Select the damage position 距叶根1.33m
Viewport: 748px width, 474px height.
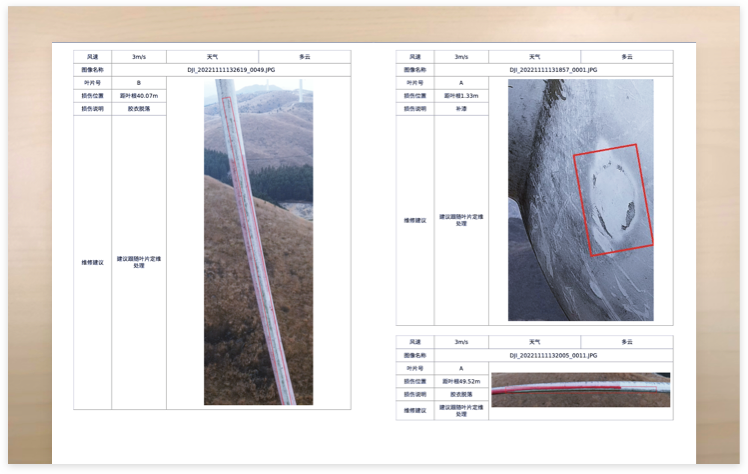pyautogui.click(x=461, y=96)
